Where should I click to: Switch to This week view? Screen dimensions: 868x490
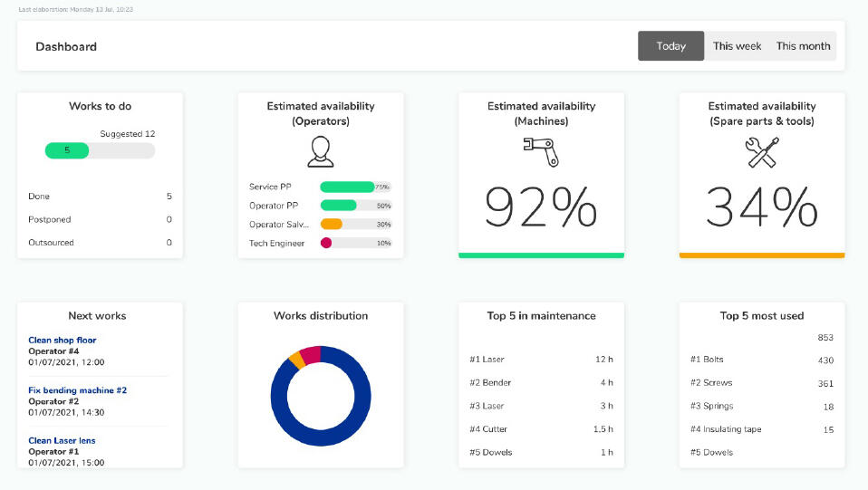[737, 46]
